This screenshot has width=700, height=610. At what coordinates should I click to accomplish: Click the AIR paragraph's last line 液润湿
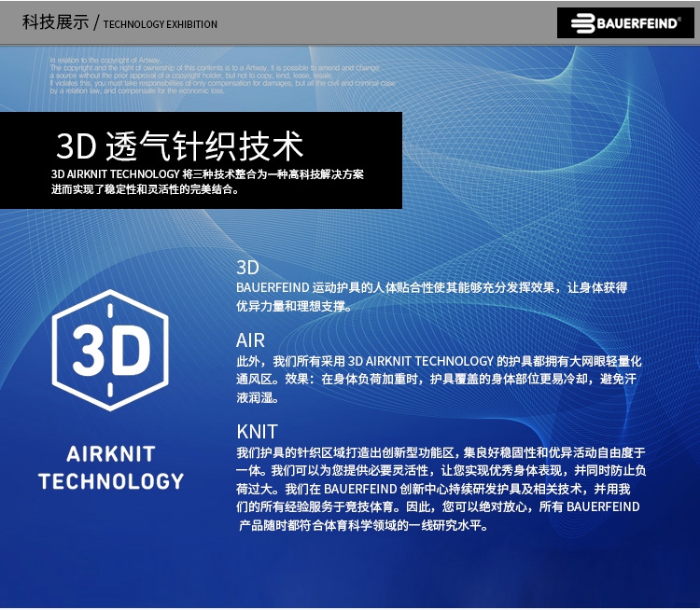(258, 397)
